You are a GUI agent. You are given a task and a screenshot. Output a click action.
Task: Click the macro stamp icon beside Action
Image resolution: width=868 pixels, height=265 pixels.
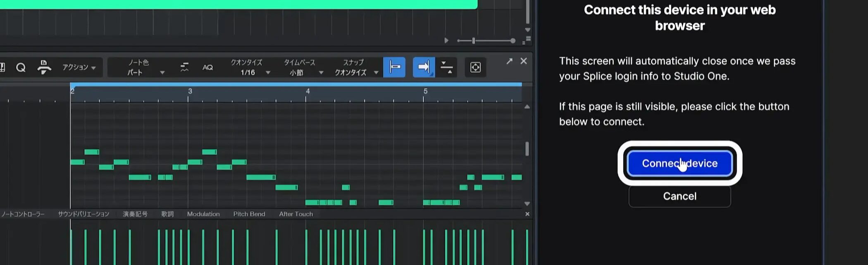click(44, 67)
